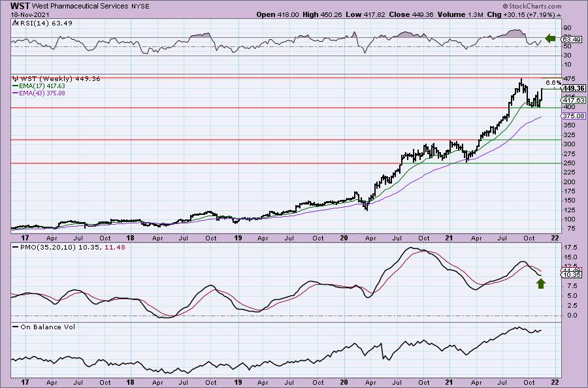Click the line swatch before On Balance Vol
Screen dimensions: 588x388
pos(16,327)
